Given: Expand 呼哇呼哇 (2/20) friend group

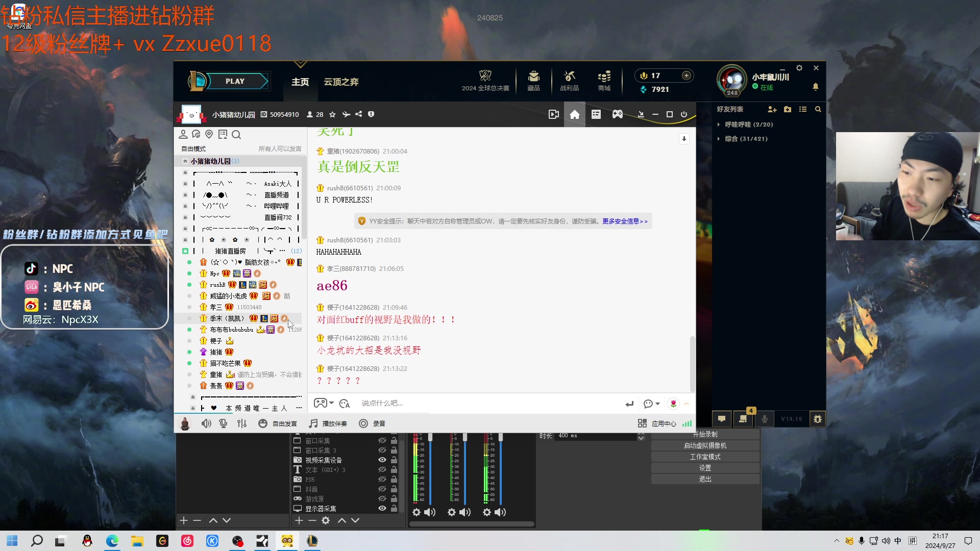Looking at the screenshot, I should coord(718,124).
